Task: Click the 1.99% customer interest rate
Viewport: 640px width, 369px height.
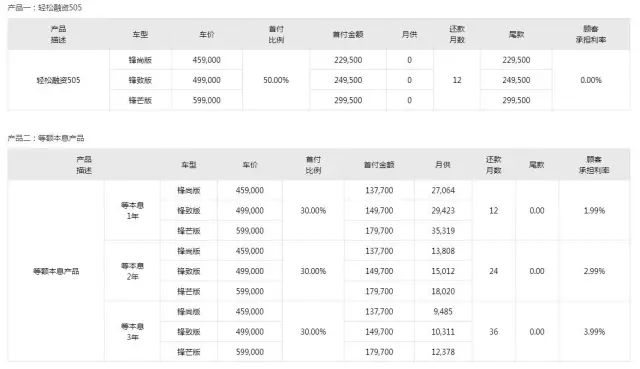Action: [x=594, y=210]
